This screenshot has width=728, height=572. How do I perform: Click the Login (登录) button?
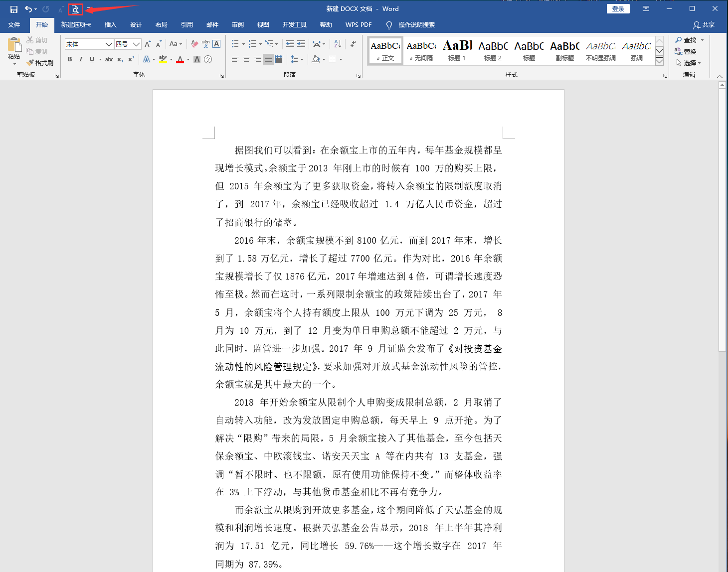618,9
